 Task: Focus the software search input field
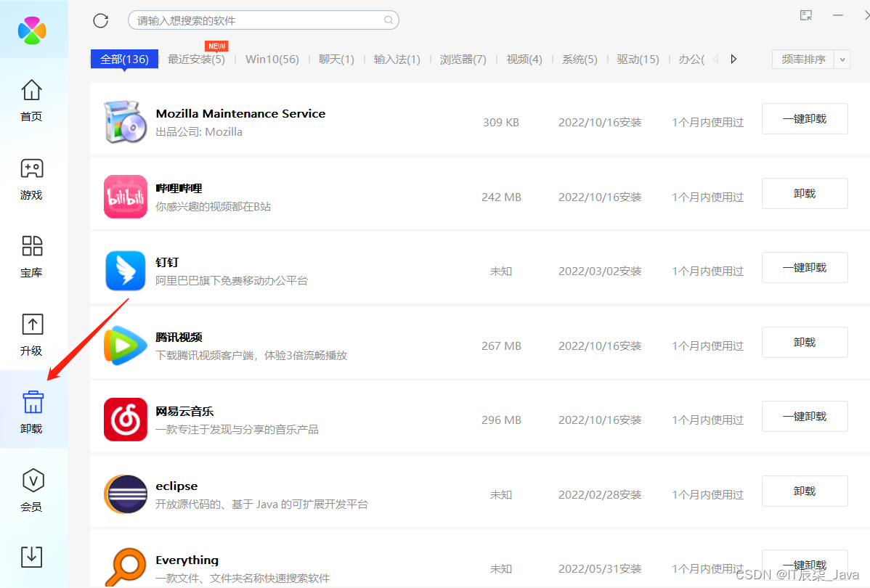(263, 20)
